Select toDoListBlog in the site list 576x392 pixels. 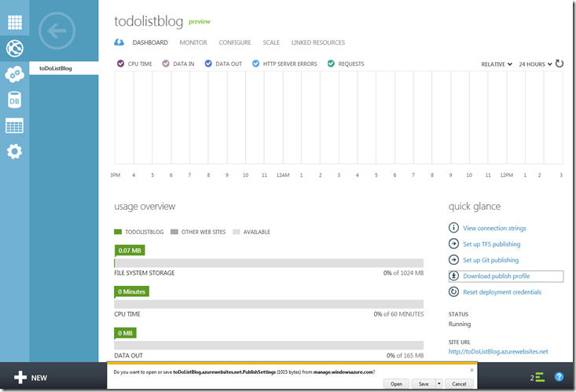64,68
